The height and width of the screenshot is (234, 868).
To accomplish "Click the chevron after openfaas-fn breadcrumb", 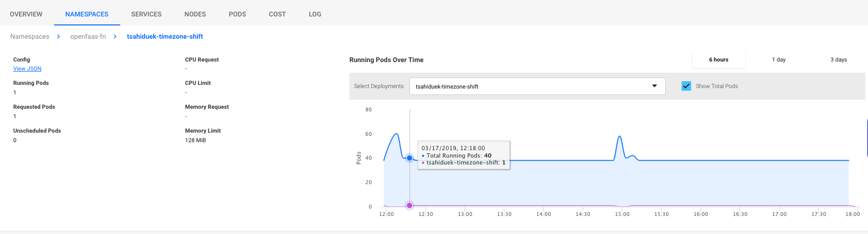I will click(x=115, y=37).
